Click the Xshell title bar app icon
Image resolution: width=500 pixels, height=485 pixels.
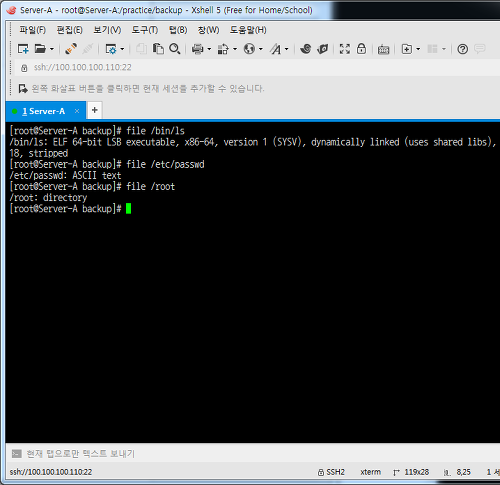[x=11, y=10]
